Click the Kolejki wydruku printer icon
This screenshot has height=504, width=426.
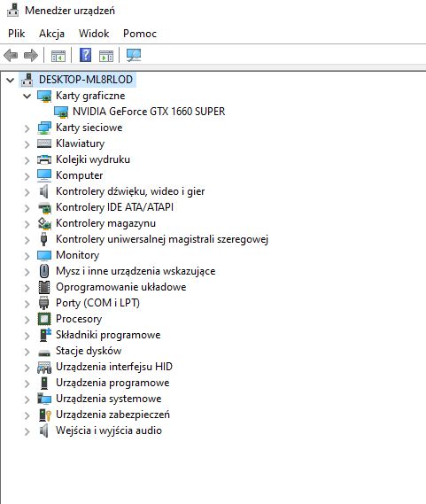point(44,159)
